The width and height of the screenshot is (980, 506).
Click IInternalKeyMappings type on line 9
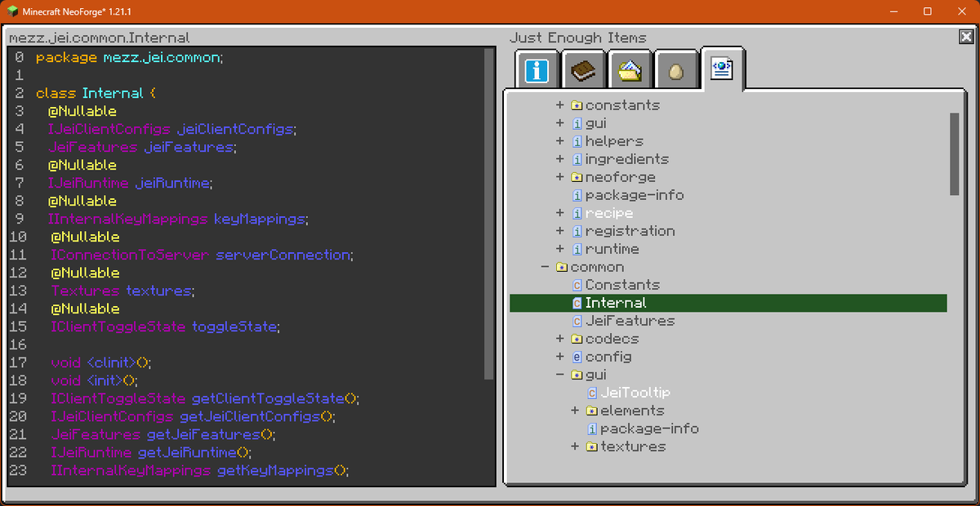(127, 219)
